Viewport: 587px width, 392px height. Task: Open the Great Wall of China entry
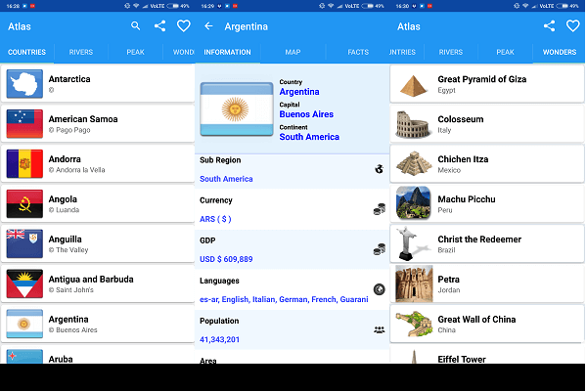tap(487, 324)
